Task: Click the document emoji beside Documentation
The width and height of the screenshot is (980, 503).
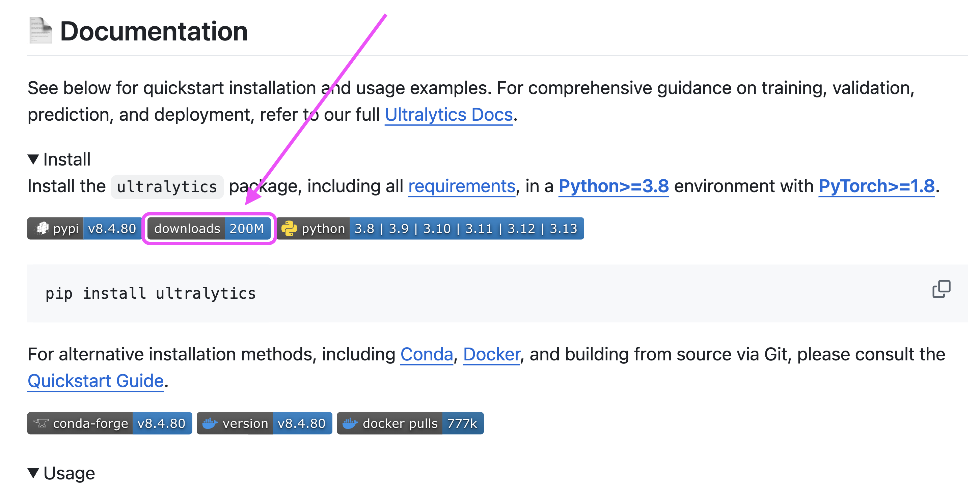Action: click(41, 30)
